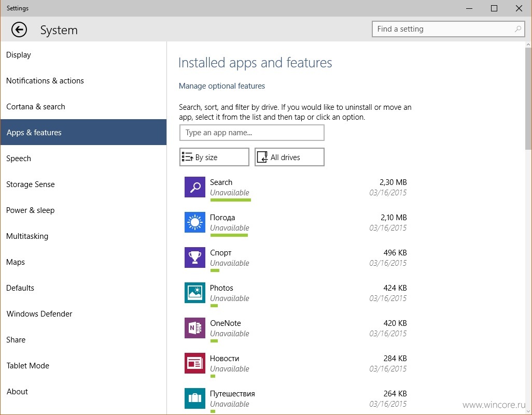
Task: Click the green size bar under Спорт
Action: (x=215, y=270)
